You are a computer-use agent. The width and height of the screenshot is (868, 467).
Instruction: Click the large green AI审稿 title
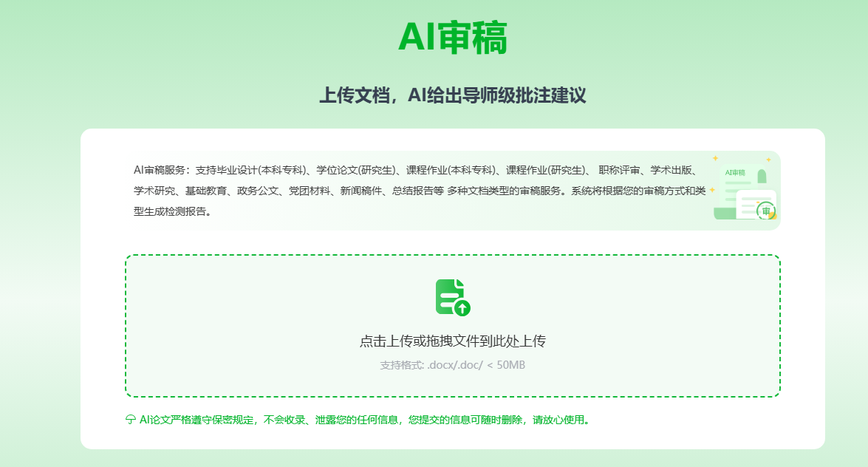[x=452, y=38]
